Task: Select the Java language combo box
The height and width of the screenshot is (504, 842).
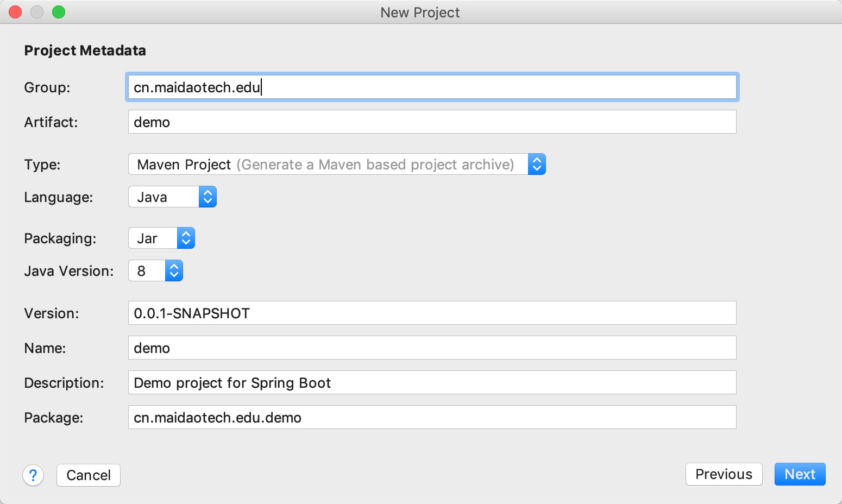Action: pos(164,197)
